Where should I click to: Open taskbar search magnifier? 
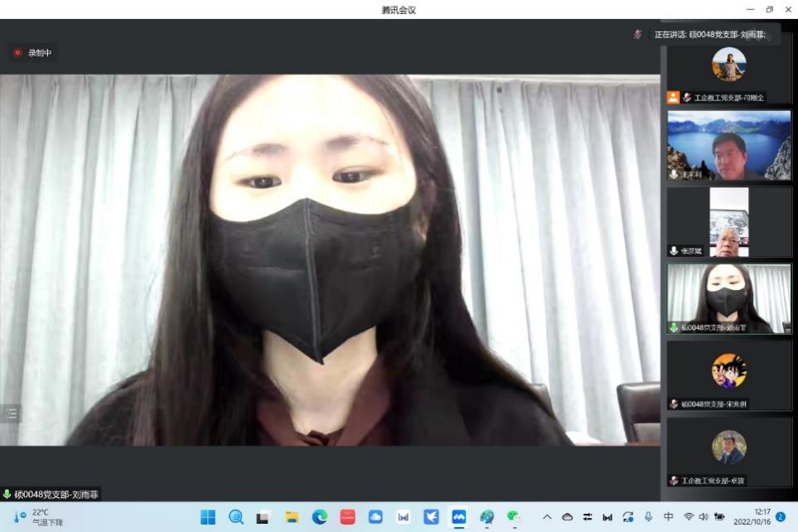[236, 517]
